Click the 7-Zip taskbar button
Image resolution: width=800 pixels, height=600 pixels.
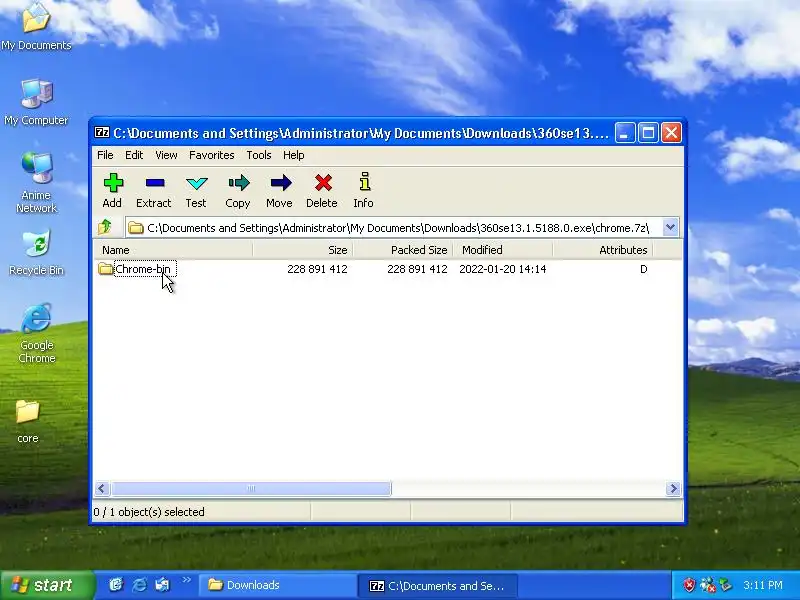click(x=438, y=585)
